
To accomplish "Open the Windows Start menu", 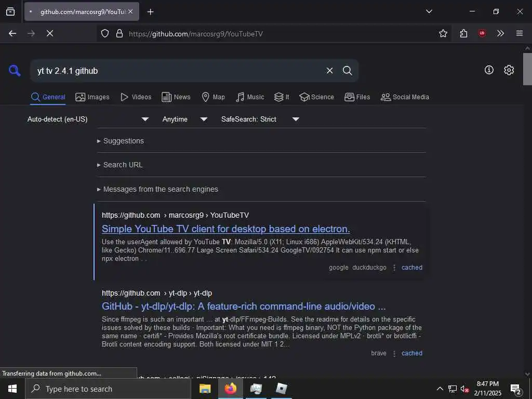I will point(12,389).
